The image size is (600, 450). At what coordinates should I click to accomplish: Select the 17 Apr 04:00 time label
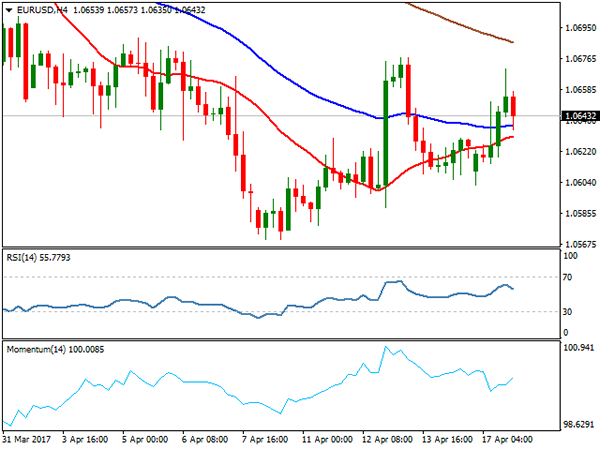pos(507,439)
